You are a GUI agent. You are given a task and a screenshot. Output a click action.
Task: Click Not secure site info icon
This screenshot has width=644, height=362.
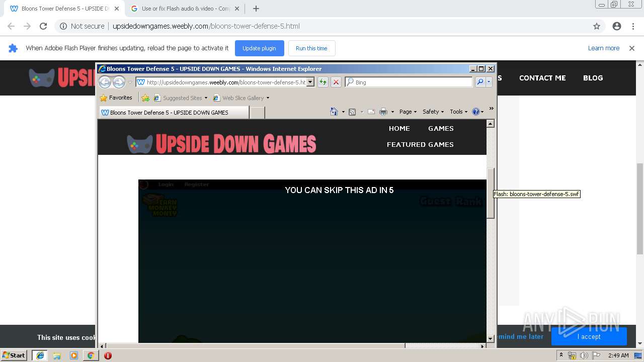(x=63, y=26)
